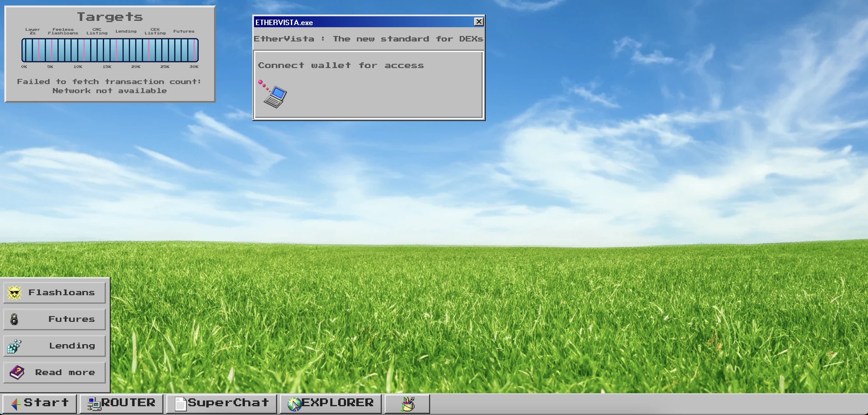Select Lending from the start menu

click(72, 346)
